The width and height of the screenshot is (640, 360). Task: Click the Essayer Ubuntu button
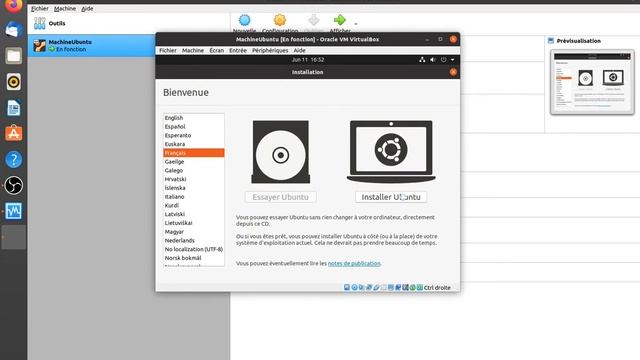pos(280,197)
